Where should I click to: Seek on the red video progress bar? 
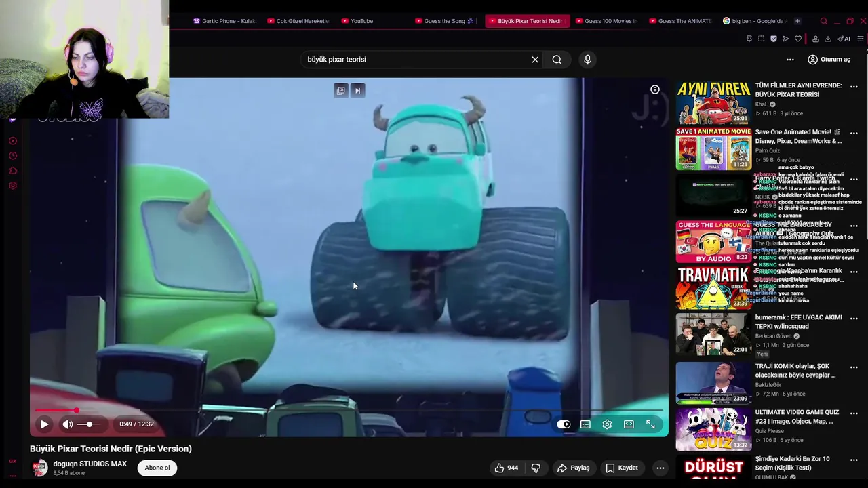tap(349, 410)
